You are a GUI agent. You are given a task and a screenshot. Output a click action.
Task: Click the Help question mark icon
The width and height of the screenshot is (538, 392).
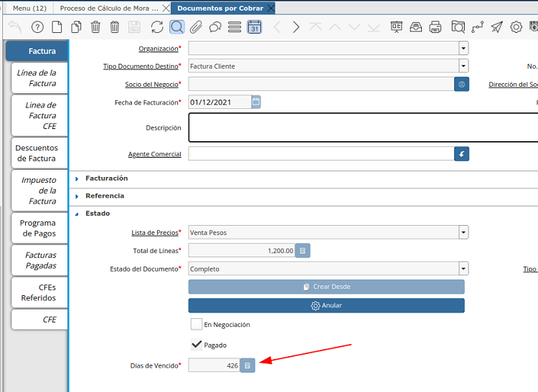tap(37, 27)
